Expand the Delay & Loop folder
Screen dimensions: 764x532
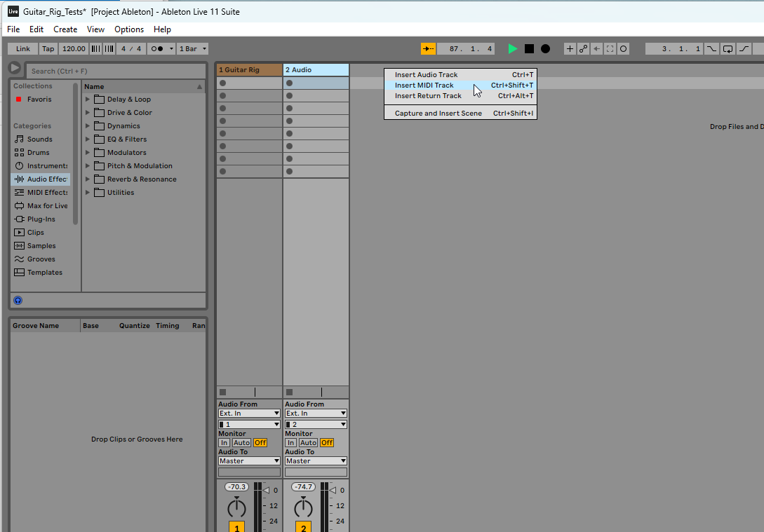(x=88, y=100)
